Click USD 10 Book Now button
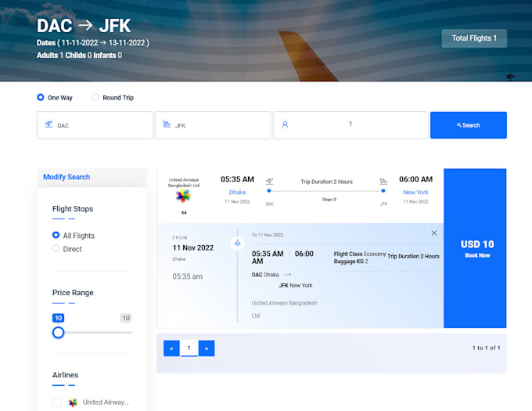Screen dimensions: 532x411 [475, 248]
